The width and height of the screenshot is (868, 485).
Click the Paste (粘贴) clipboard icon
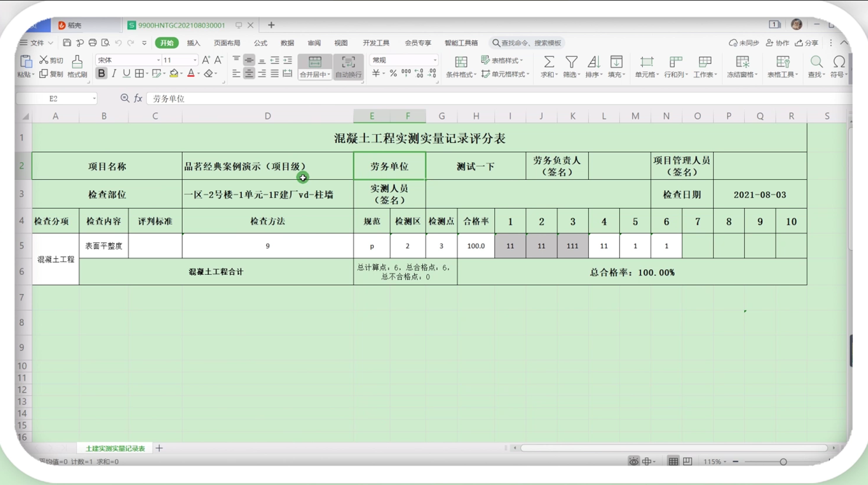26,61
